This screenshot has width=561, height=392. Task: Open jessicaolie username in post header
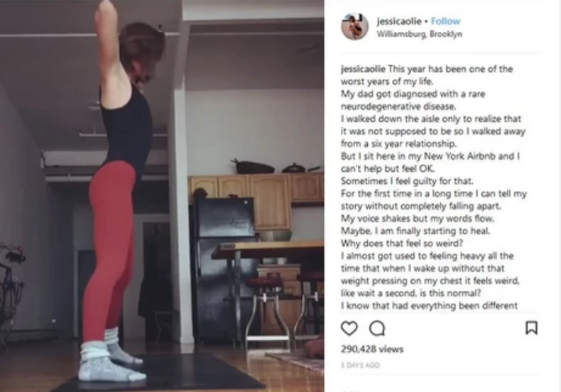pos(399,21)
